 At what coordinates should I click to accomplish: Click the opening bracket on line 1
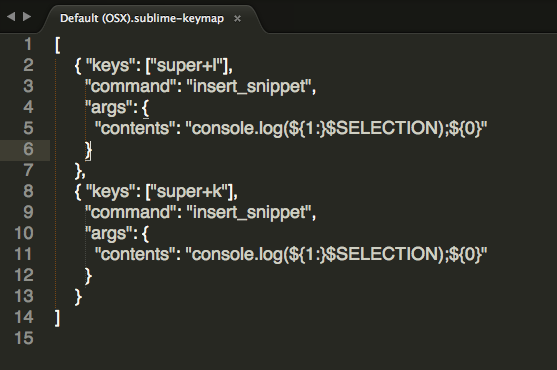coord(58,45)
